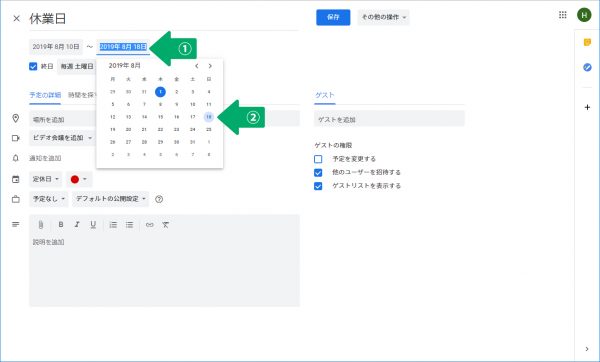Switch to the 予定の詳細 tab

[x=45, y=95]
